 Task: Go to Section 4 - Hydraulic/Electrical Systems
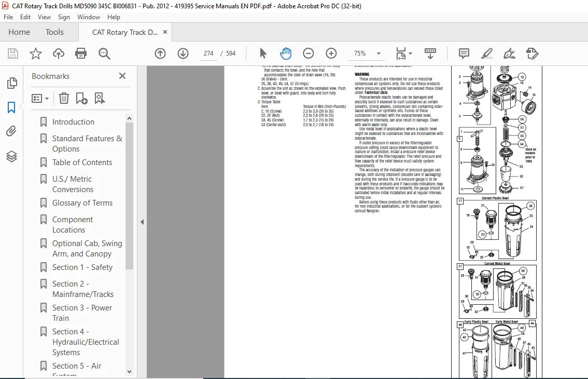point(86,342)
